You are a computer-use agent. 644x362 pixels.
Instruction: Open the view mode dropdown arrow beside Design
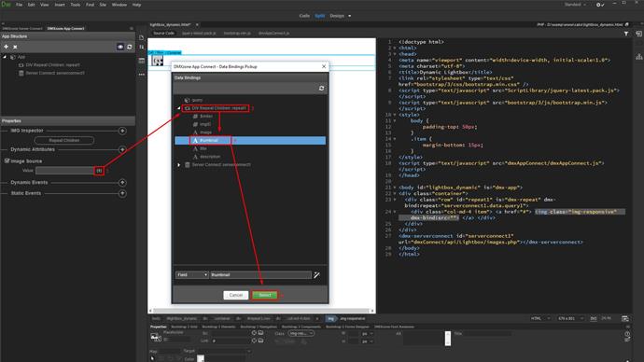coord(349,16)
